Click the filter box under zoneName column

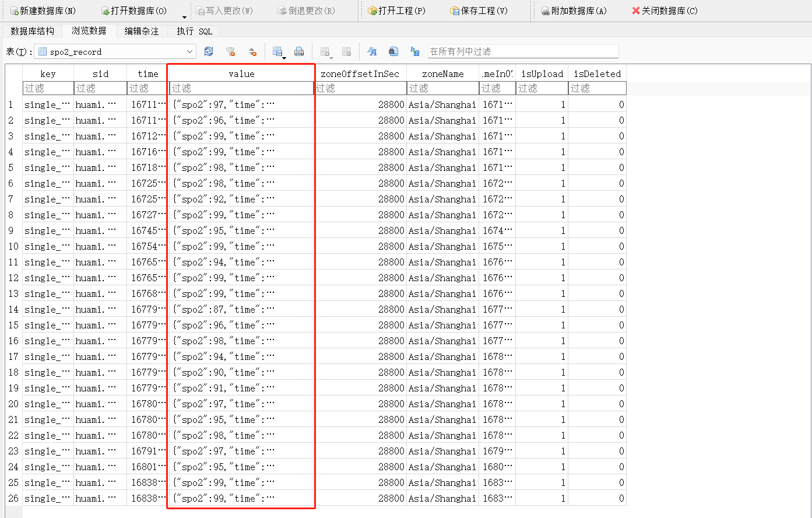click(x=443, y=88)
